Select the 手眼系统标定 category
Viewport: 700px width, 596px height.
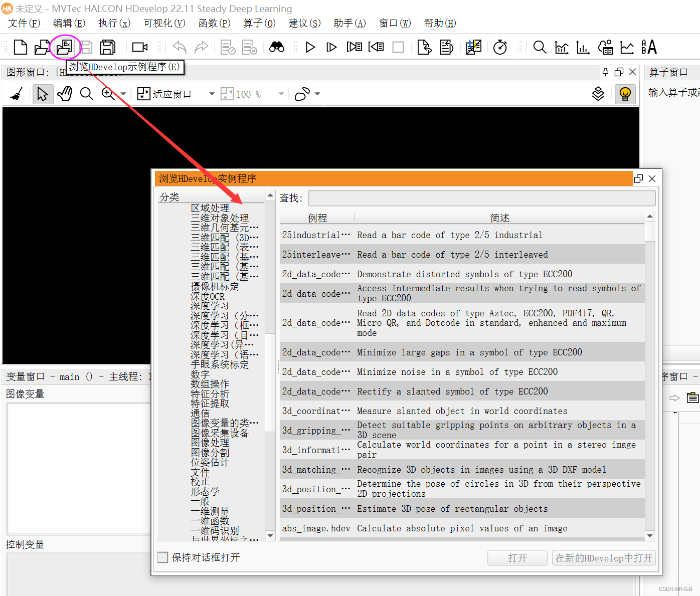click(x=220, y=364)
